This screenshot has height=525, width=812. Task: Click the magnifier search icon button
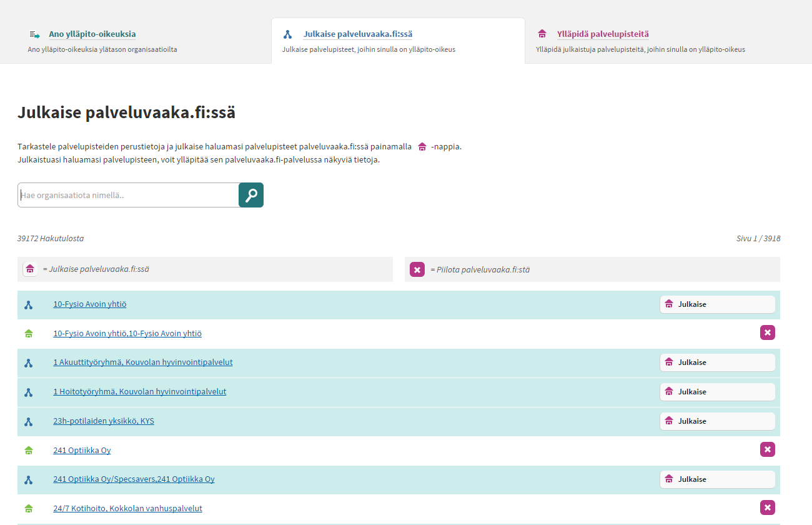tap(251, 195)
